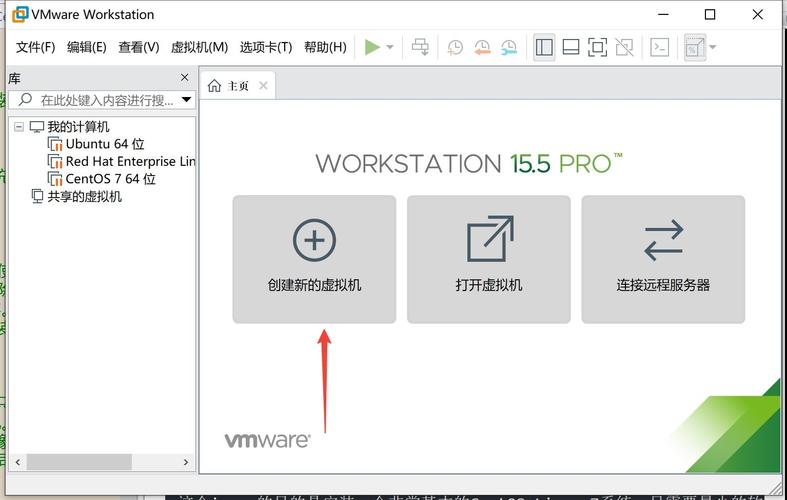This screenshot has width=787, height=500.
Task: Open the 文件(F) menu
Action: pyautogui.click(x=35, y=47)
